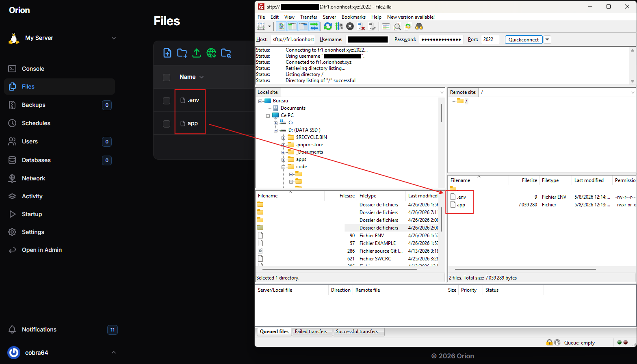Collapse the code folder node
Viewport: 637px width, 364px height.
tap(284, 167)
